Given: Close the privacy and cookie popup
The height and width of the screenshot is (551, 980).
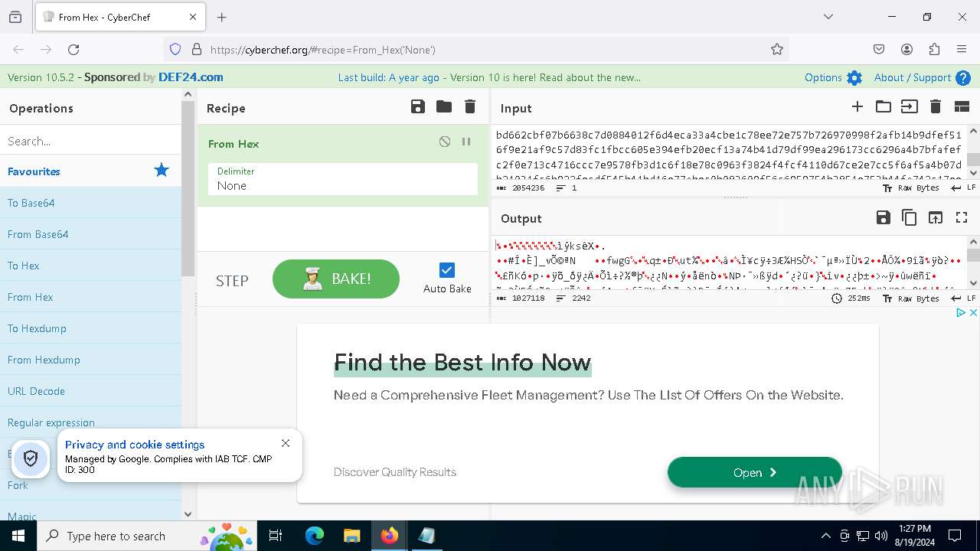Looking at the screenshot, I should (x=286, y=443).
